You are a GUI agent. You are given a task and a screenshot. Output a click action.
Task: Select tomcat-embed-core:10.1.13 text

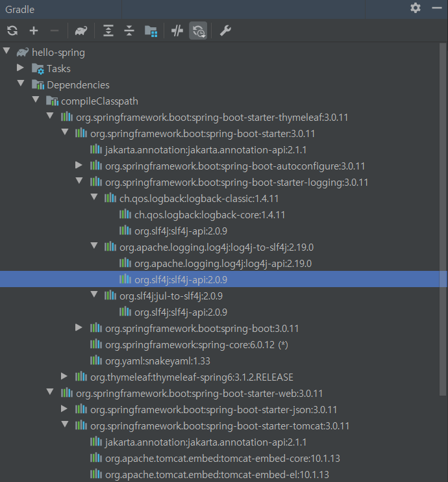[x=223, y=459]
